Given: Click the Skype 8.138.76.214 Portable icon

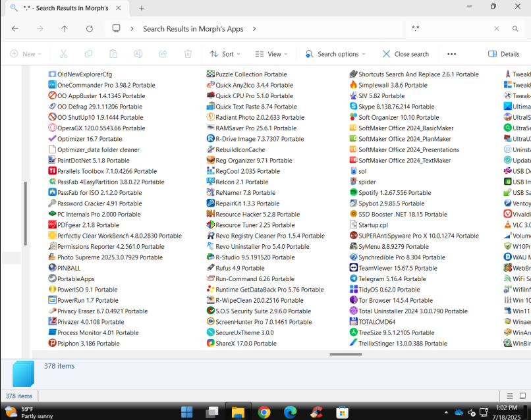Looking at the screenshot, I should click(x=354, y=106).
